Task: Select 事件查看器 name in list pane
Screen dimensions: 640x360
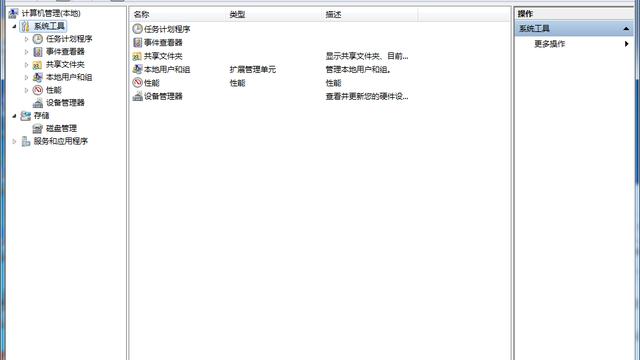Action: [163, 42]
